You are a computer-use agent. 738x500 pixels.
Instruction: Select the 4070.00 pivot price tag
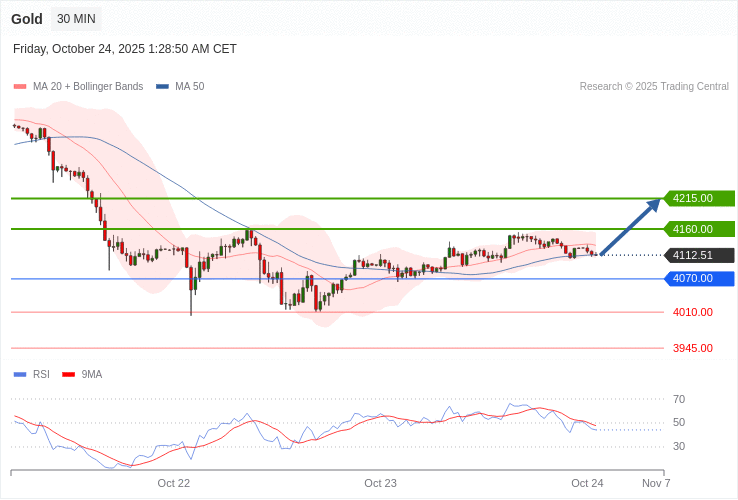coord(698,278)
